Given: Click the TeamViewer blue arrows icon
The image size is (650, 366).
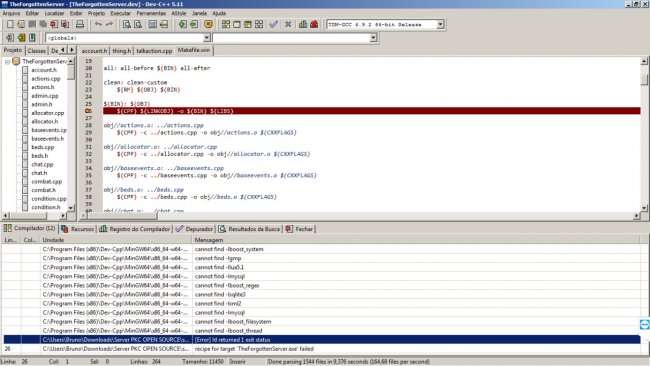Looking at the screenshot, I should (x=645, y=325).
